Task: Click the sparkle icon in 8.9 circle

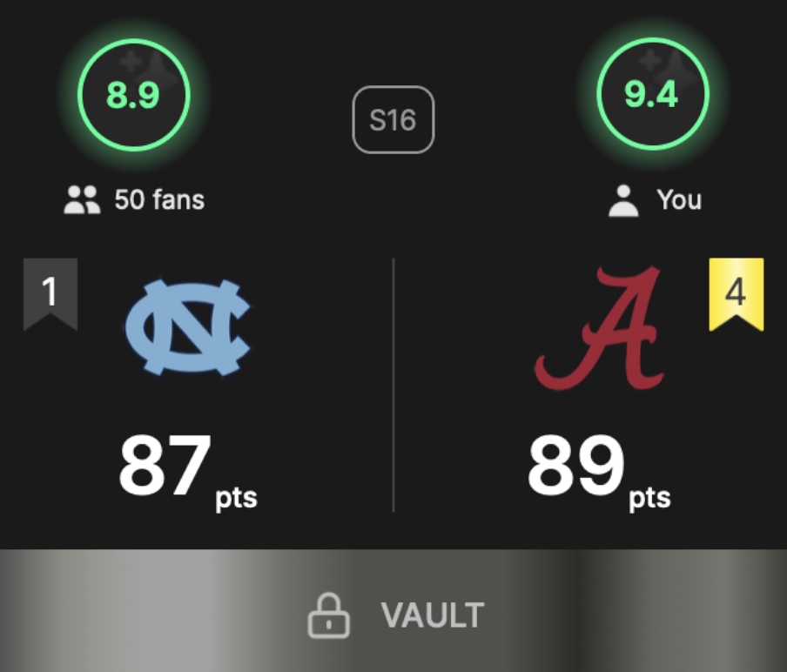Action: [149, 66]
